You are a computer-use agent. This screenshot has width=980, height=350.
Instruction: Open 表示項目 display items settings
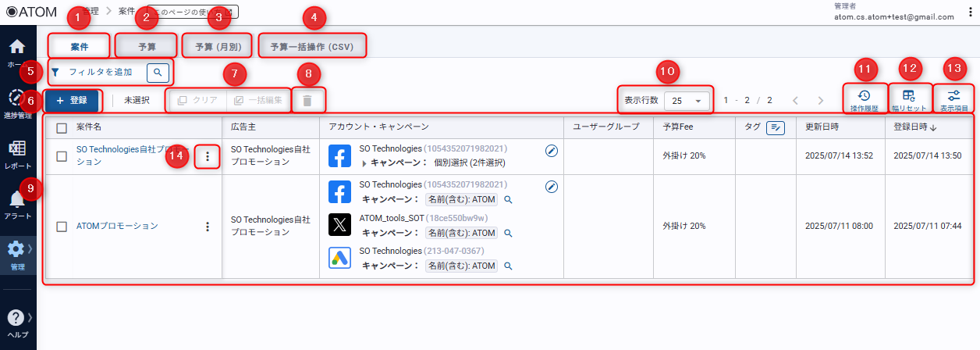tap(953, 99)
